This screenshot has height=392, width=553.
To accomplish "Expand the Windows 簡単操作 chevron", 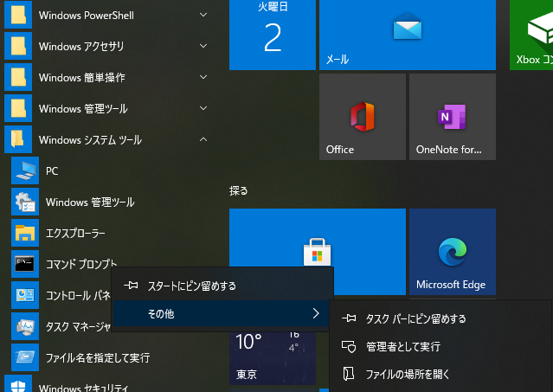I will 203,77.
